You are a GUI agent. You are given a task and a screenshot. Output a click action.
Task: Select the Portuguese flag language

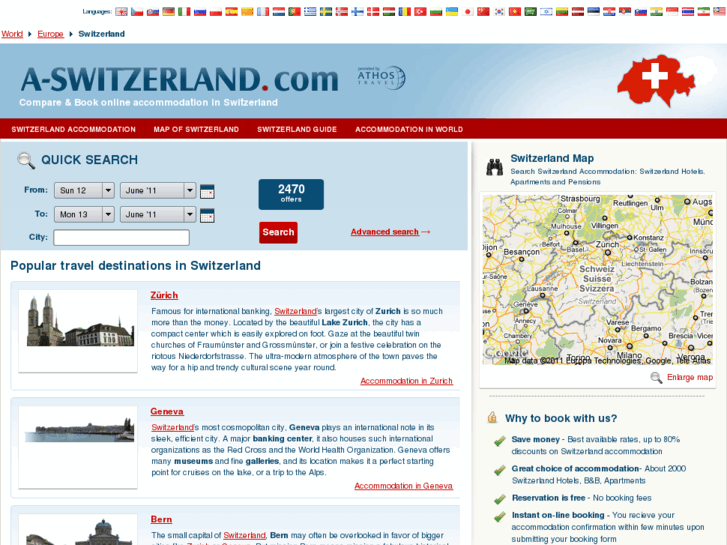tap(294, 12)
